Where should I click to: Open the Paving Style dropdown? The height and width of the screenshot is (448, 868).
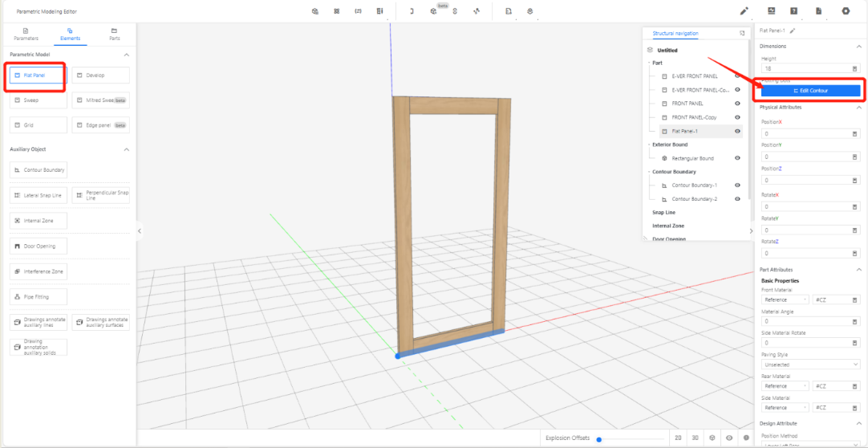[809, 365]
